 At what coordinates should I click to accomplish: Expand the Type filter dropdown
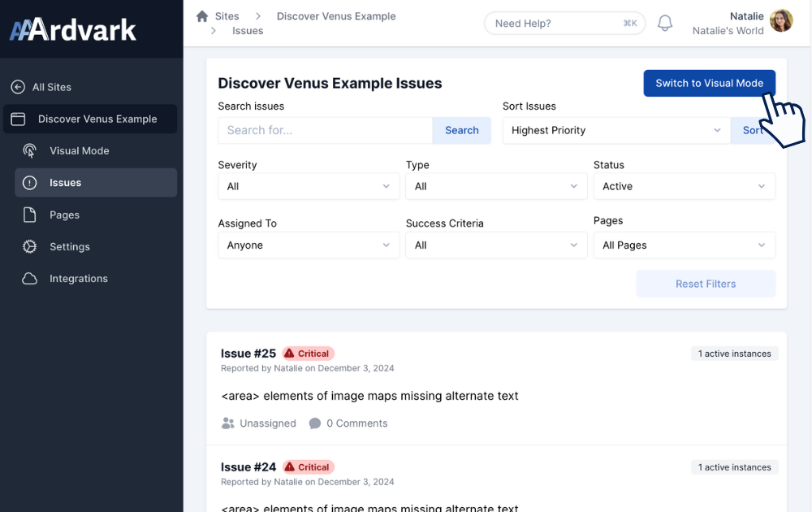(496, 186)
